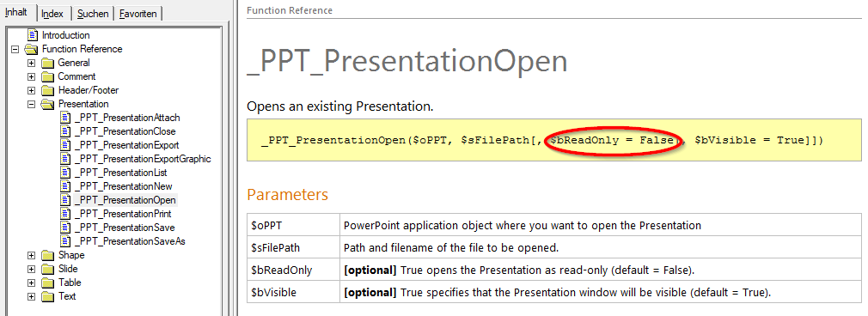
Task: Click the open Presentation folder icon
Action: tap(48, 104)
